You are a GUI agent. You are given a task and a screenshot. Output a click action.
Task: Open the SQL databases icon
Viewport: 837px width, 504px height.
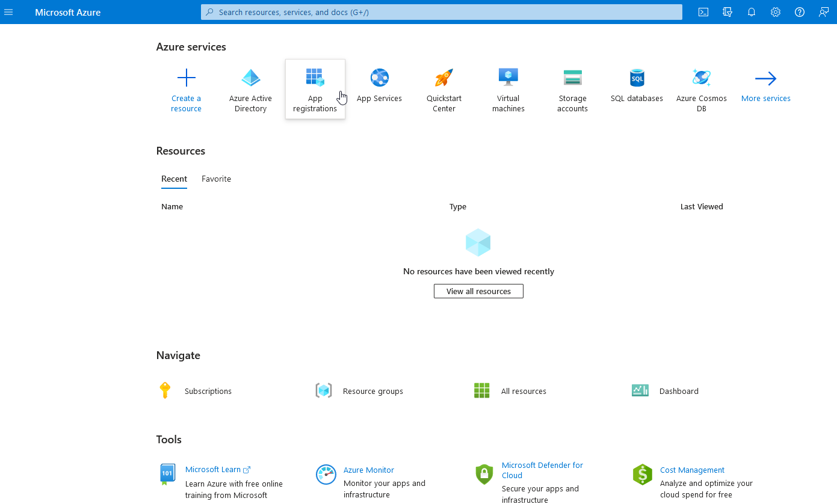pyautogui.click(x=637, y=78)
